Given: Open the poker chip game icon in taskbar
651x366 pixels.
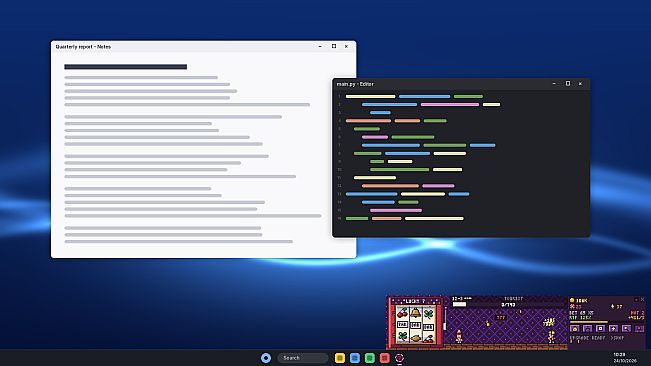Looking at the screenshot, I should (x=399, y=358).
